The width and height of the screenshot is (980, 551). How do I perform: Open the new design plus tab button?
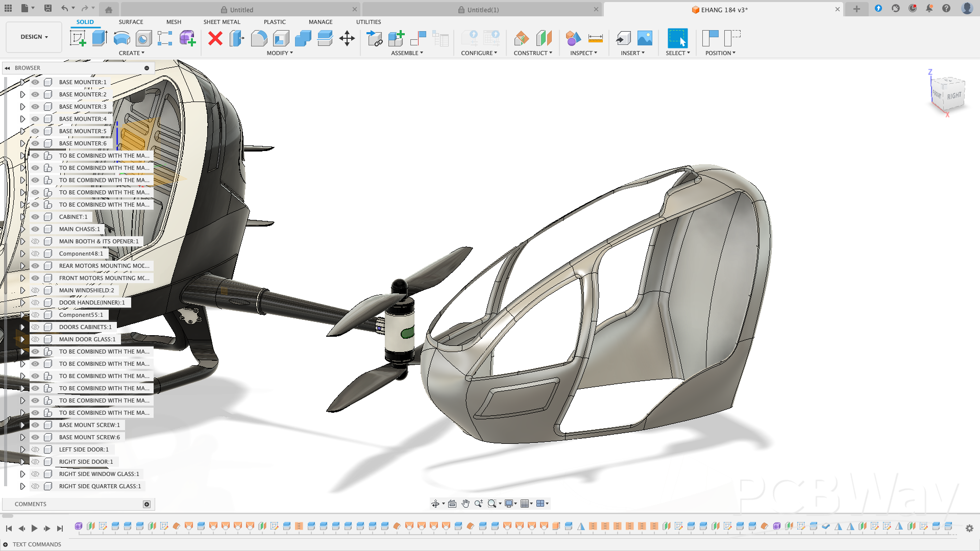pos(856,9)
